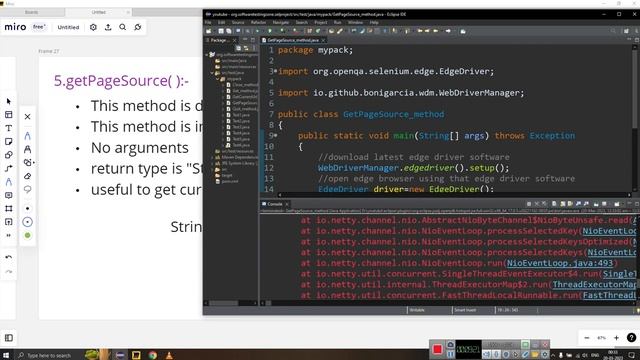Undo the last action in Miro
This screenshot has width=640, height=360.
[x=9, y=257]
